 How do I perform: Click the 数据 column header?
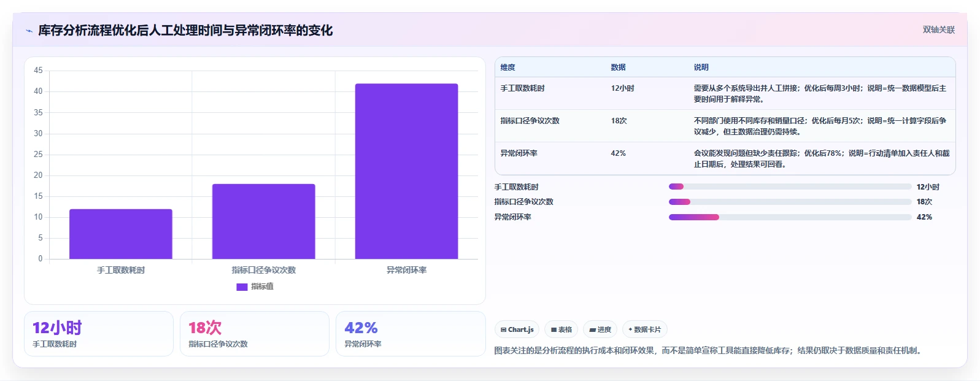[x=618, y=67]
